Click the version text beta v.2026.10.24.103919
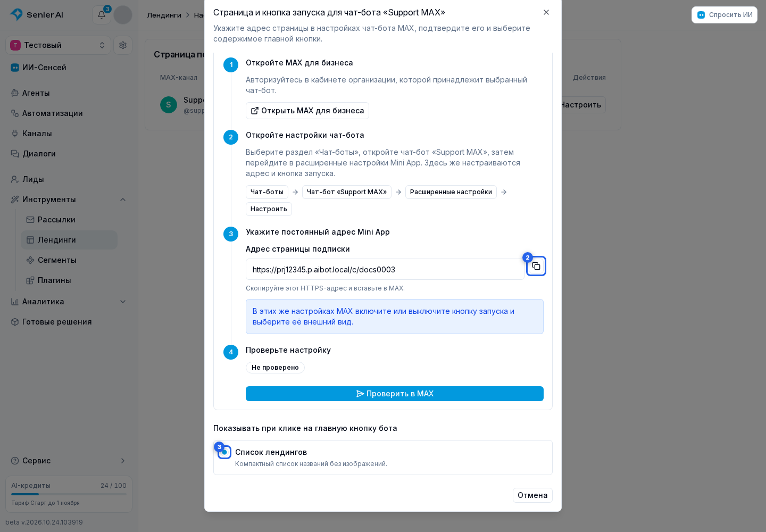This screenshot has height=532, width=766. click(44, 522)
